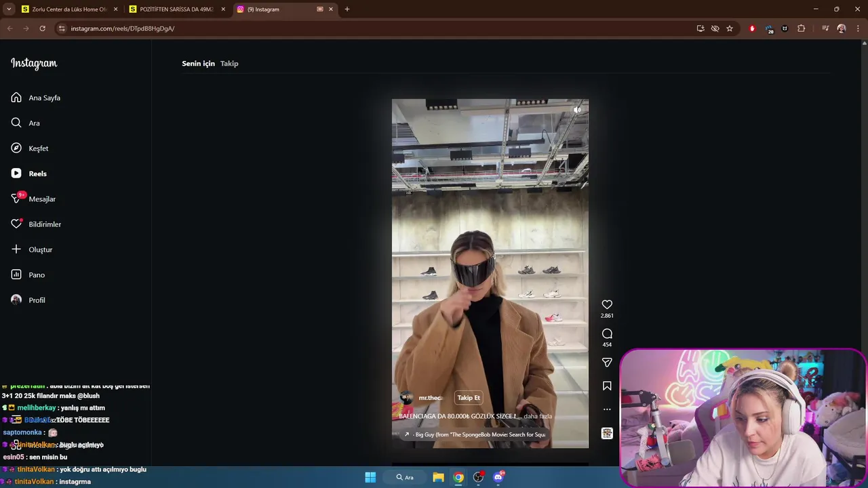Like the reel with the heart icon
Image resolution: width=868 pixels, height=488 pixels.
coord(607,305)
